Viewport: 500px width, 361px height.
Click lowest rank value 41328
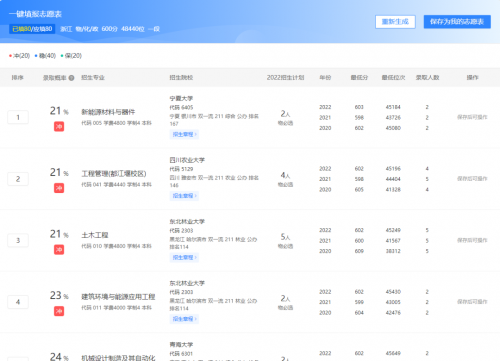point(393,190)
